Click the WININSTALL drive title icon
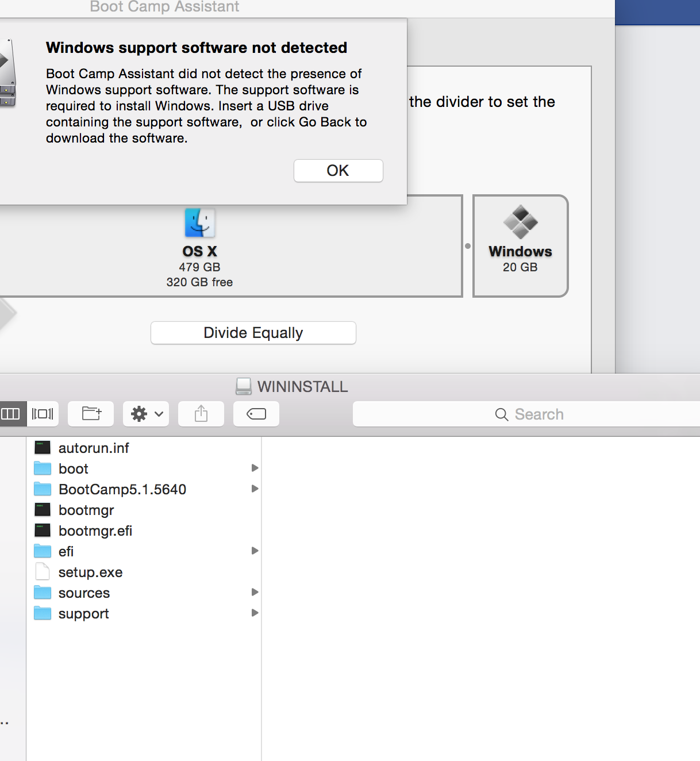The height and width of the screenshot is (761, 700). point(244,386)
